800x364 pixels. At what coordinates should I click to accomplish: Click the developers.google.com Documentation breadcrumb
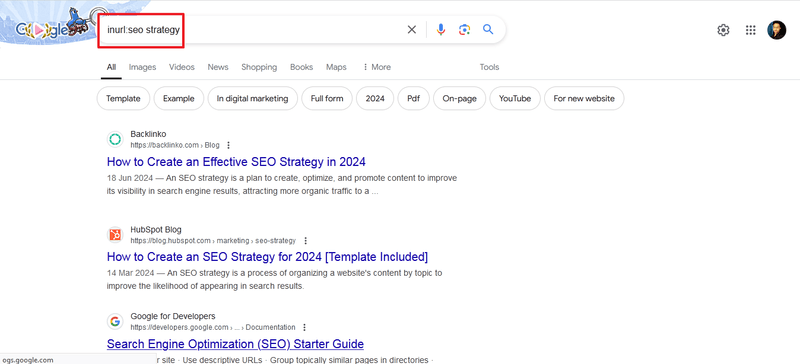click(x=213, y=327)
